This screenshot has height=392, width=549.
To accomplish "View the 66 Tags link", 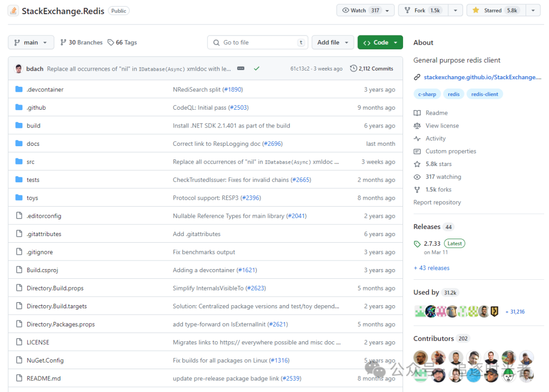I will click(122, 42).
